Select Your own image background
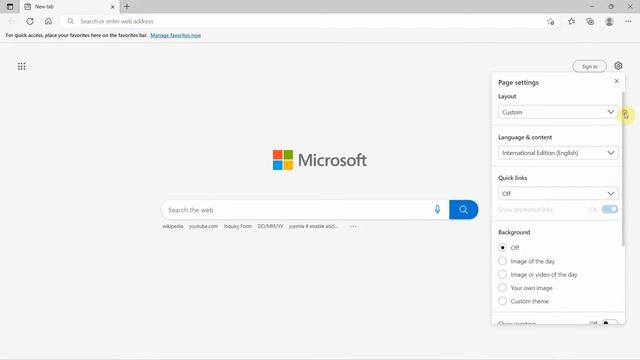The image size is (640, 360). pos(502,288)
